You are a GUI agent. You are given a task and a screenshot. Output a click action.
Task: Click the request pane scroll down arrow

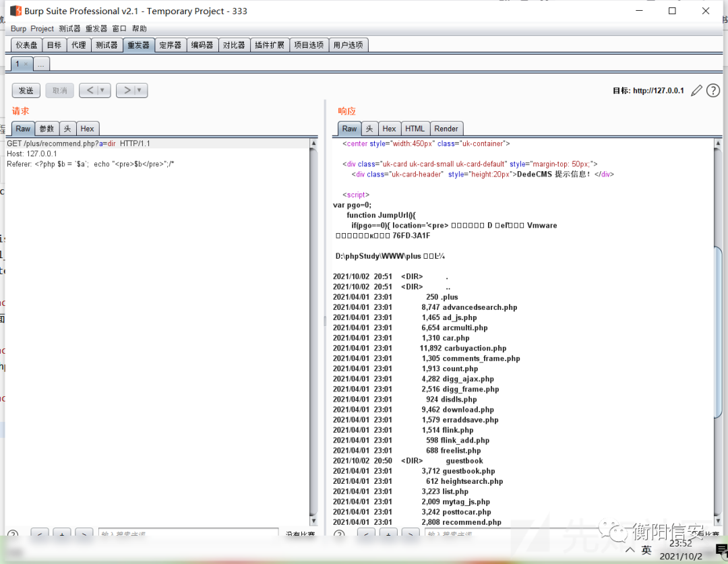tap(313, 521)
